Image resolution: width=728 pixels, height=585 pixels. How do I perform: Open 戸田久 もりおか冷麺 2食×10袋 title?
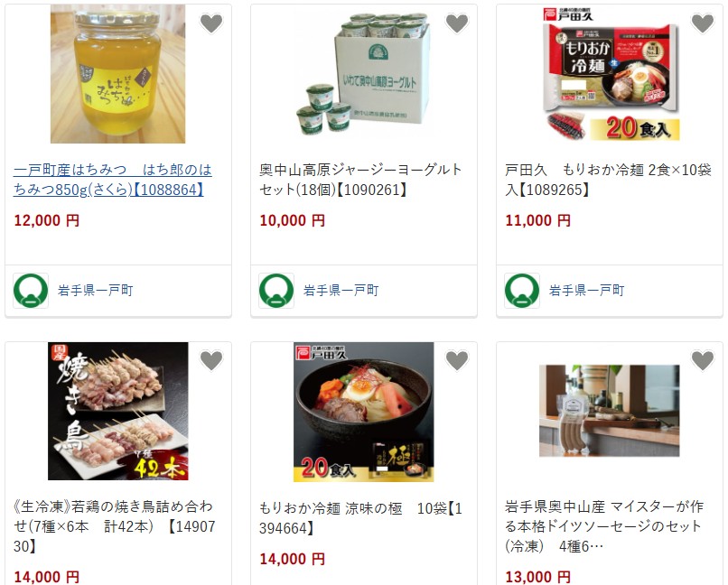608,180
